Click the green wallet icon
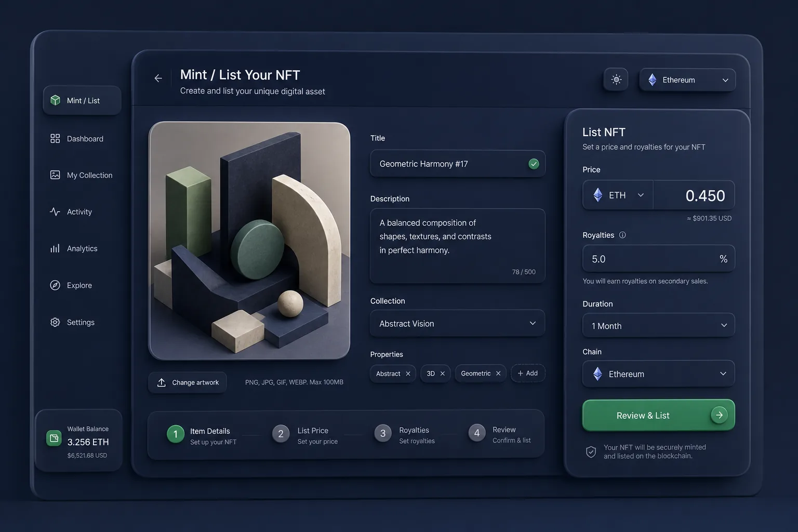 (x=54, y=438)
